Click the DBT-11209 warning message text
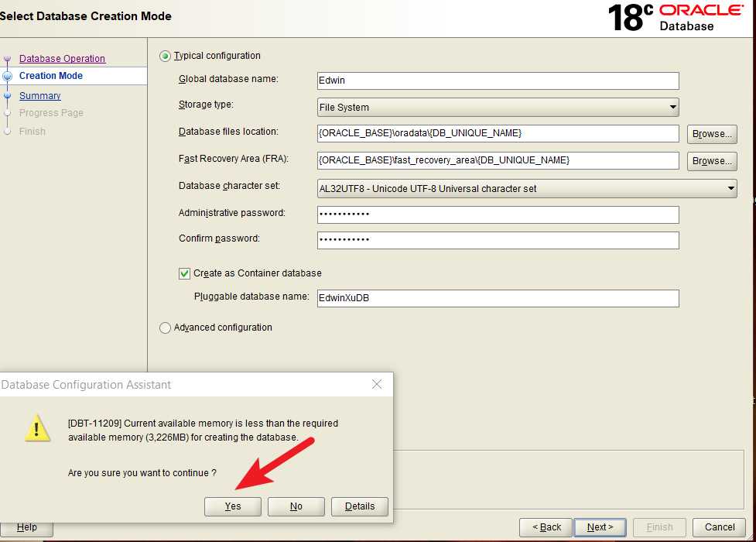The image size is (756, 542). coord(203,430)
